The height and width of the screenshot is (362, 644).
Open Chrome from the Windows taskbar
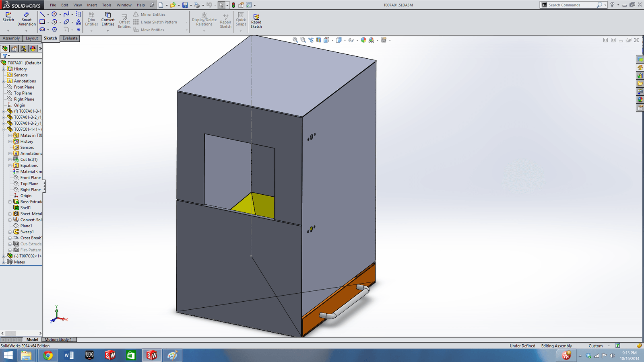(48, 355)
